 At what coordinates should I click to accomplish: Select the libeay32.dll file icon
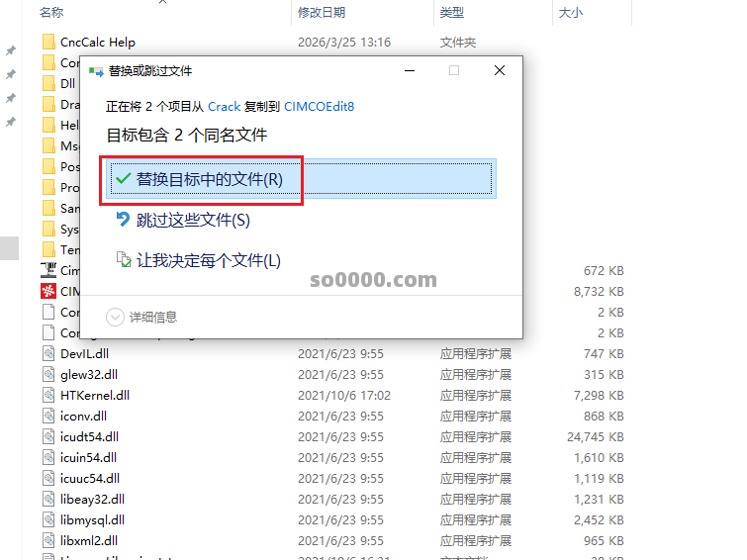point(48,499)
